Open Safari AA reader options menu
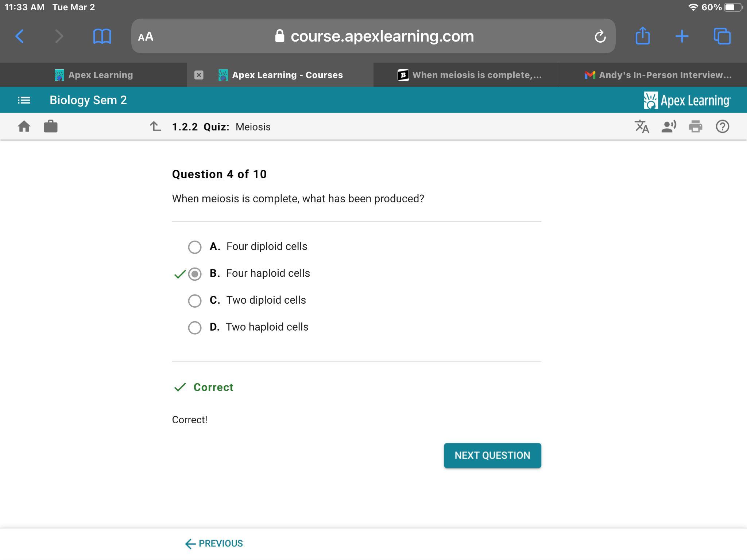Viewport: 747px width, 560px height. (146, 36)
